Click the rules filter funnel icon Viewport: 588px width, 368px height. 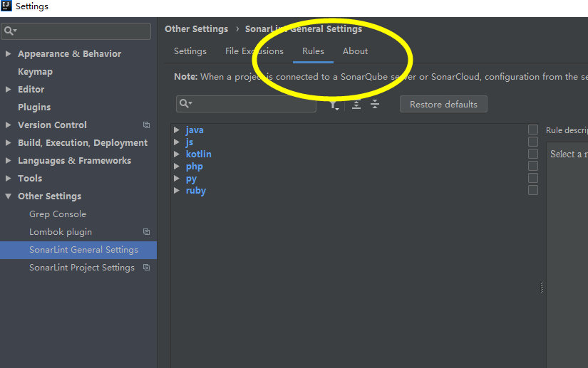(334, 105)
